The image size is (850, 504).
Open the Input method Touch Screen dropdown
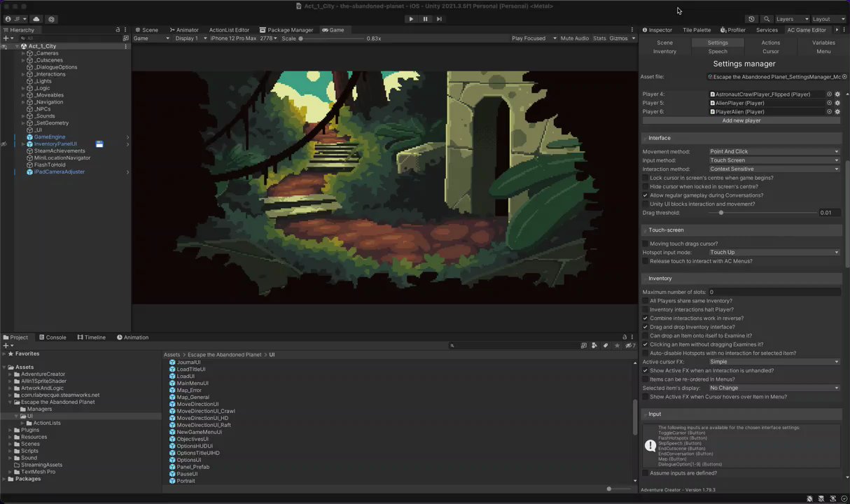tap(774, 160)
